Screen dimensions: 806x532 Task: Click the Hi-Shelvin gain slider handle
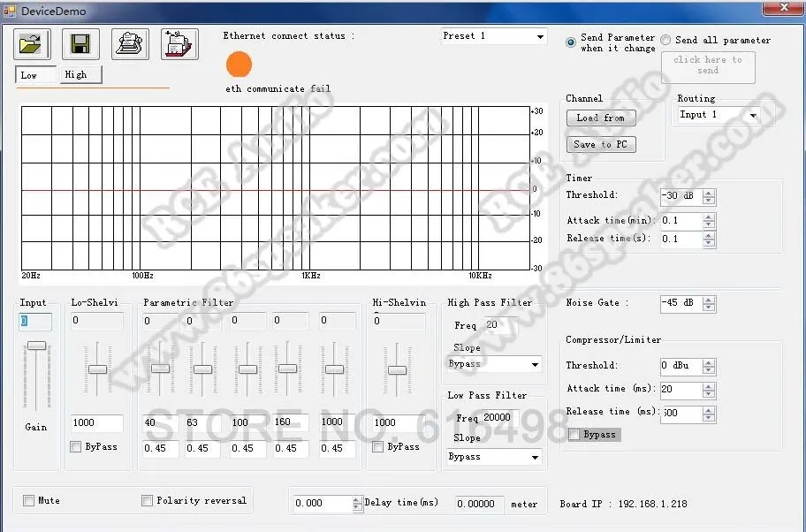[x=397, y=370]
